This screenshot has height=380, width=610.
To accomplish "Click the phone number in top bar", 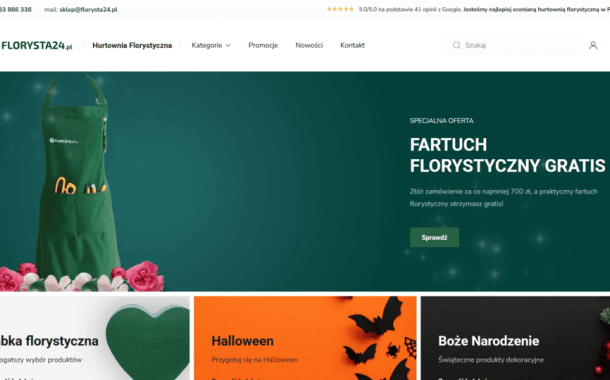I will point(16,10).
